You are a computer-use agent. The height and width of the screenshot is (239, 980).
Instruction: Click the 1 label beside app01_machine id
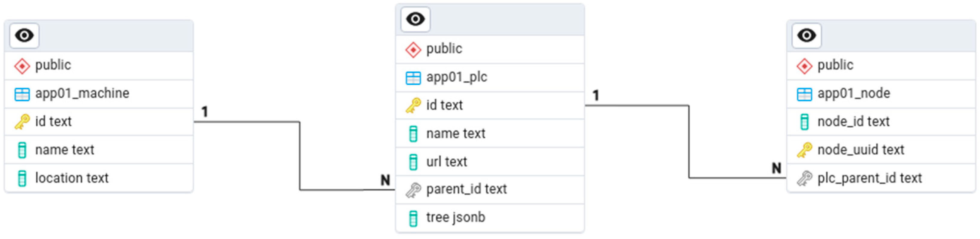(x=205, y=112)
